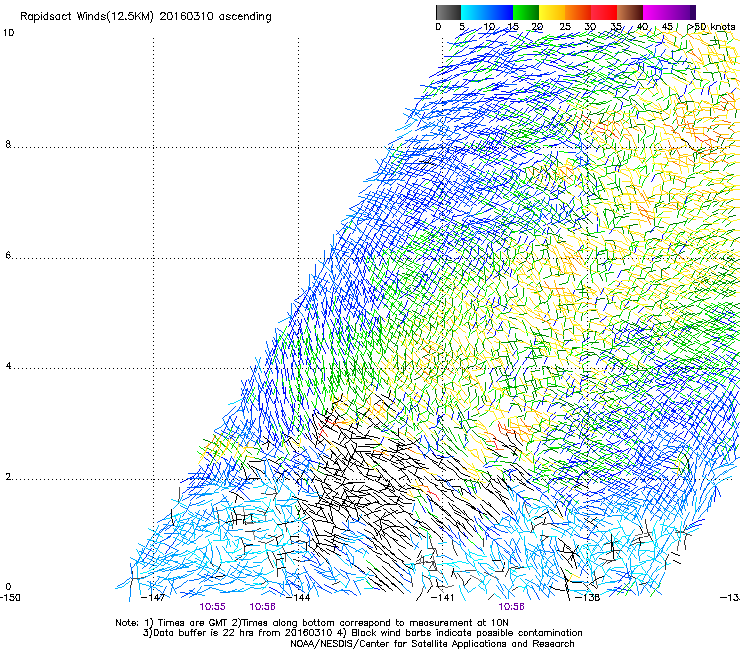Click the longitude axis label '-147'

pos(153,598)
